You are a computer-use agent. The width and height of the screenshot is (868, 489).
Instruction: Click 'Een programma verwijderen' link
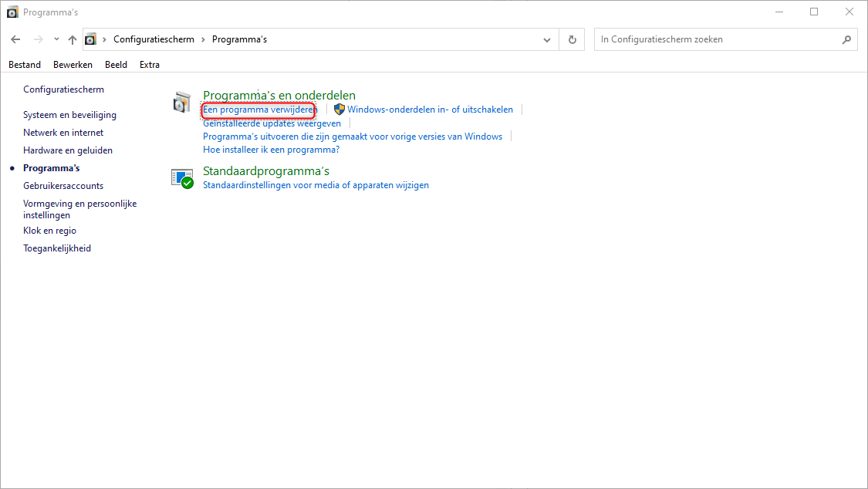point(259,110)
